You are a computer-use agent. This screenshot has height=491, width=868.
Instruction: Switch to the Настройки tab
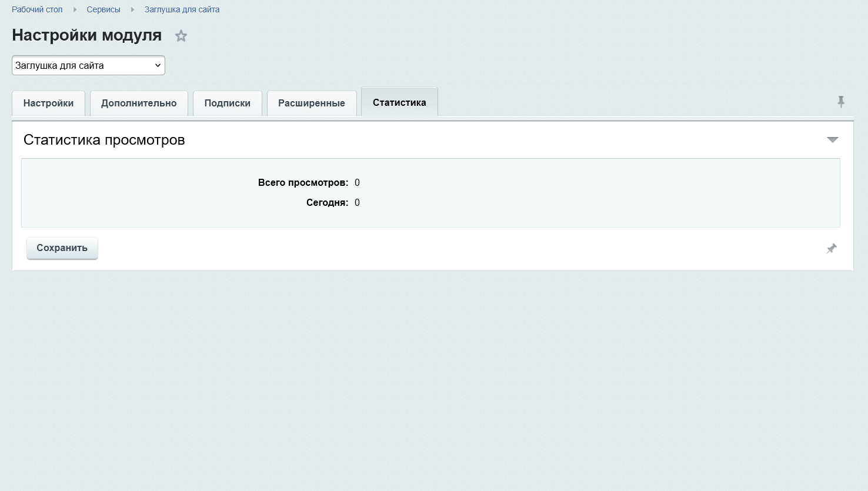pyautogui.click(x=48, y=103)
